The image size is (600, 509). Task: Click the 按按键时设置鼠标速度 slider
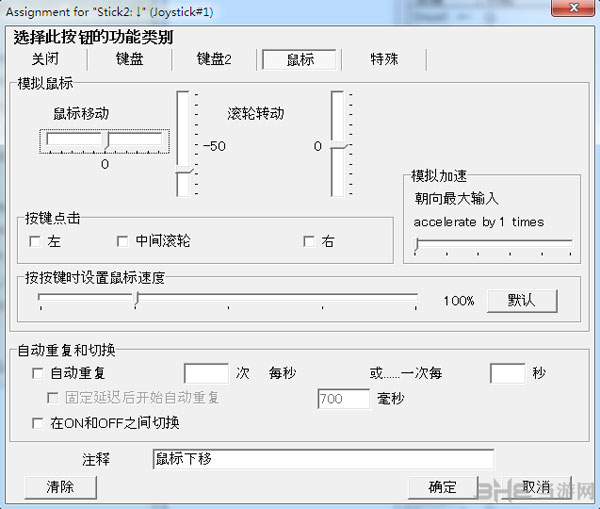[228, 300]
